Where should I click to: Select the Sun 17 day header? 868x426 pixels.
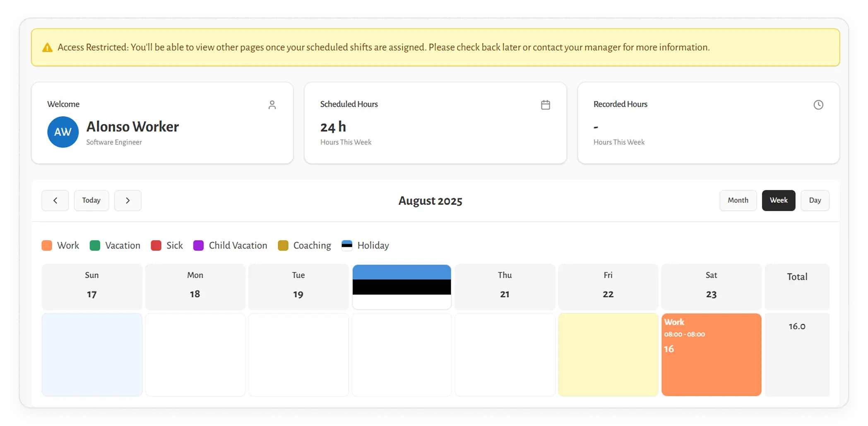pos(92,287)
